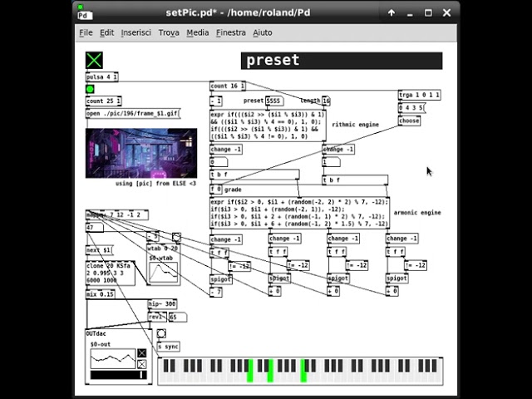Click the $0-wtab waveform graph
Image resolution: width=532 pixels, height=399 pixels.
163,273
